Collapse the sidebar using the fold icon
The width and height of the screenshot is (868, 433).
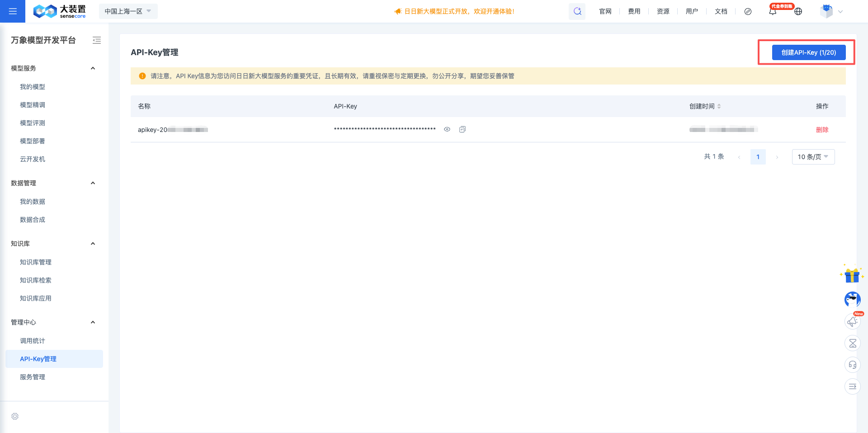click(97, 40)
